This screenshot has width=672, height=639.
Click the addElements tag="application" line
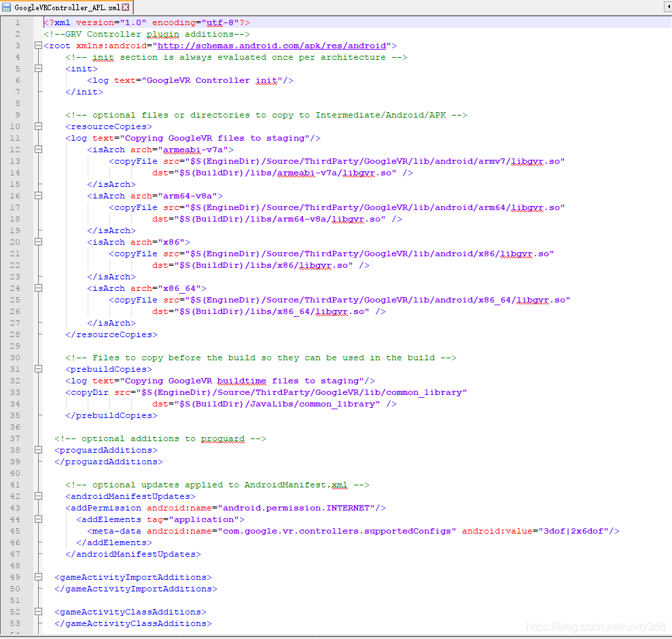(160, 520)
